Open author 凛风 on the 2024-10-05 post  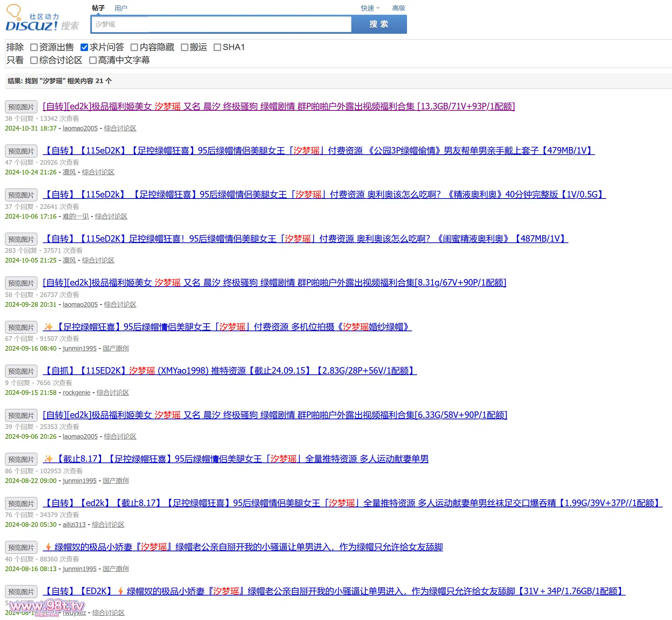coord(69,260)
